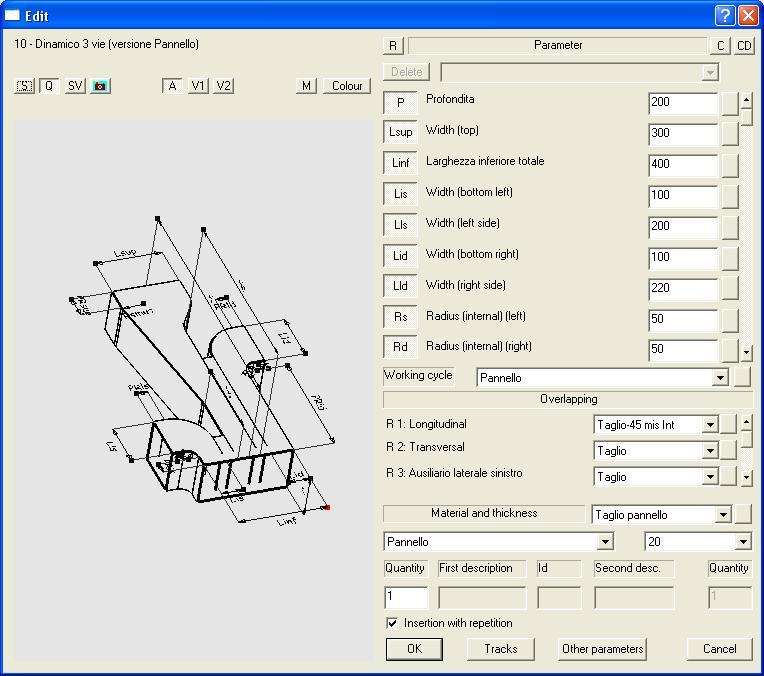The width and height of the screenshot is (764, 676).
Task: Open the Colour picker button
Action: (x=347, y=86)
